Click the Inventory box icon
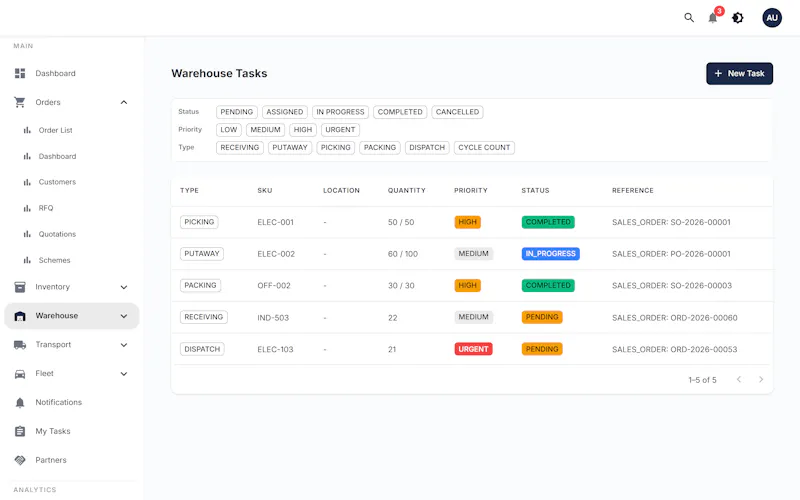This screenshot has width=800, height=500. (x=20, y=287)
